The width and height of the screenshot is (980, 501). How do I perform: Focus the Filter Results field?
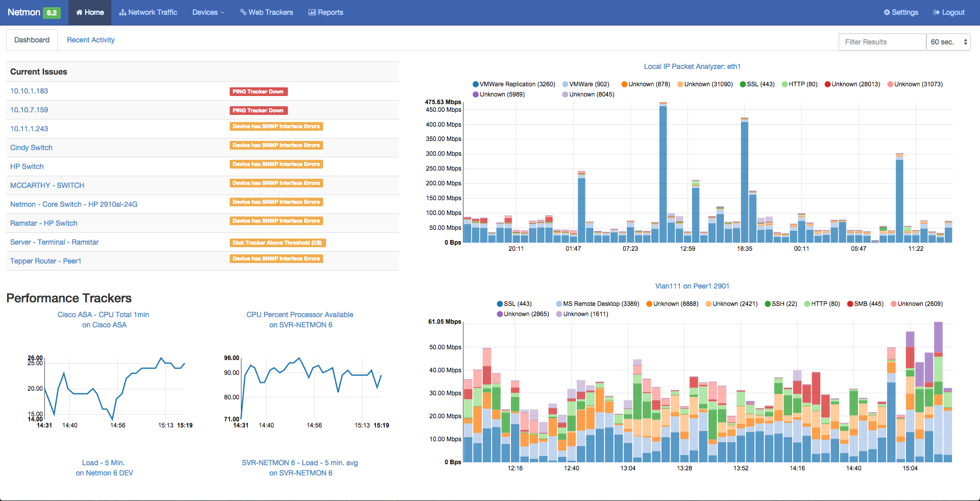[882, 42]
